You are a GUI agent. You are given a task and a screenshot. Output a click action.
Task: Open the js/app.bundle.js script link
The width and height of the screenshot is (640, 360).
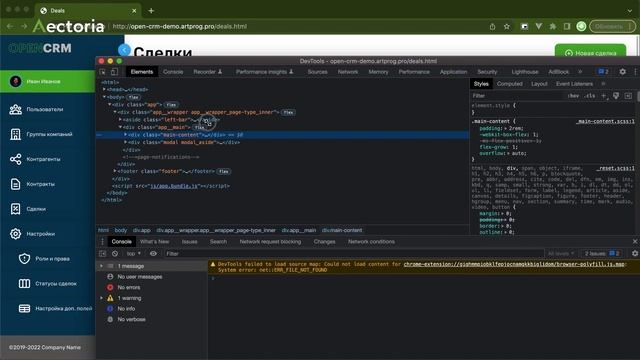pyautogui.click(x=173, y=186)
